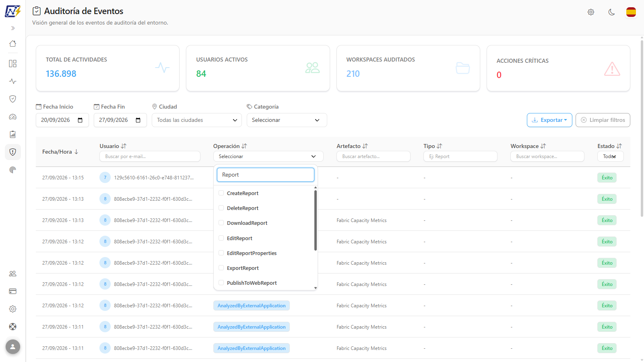Screen dimensions: 644x362
Task: Check the EditReportProperties option
Action: tap(221, 253)
